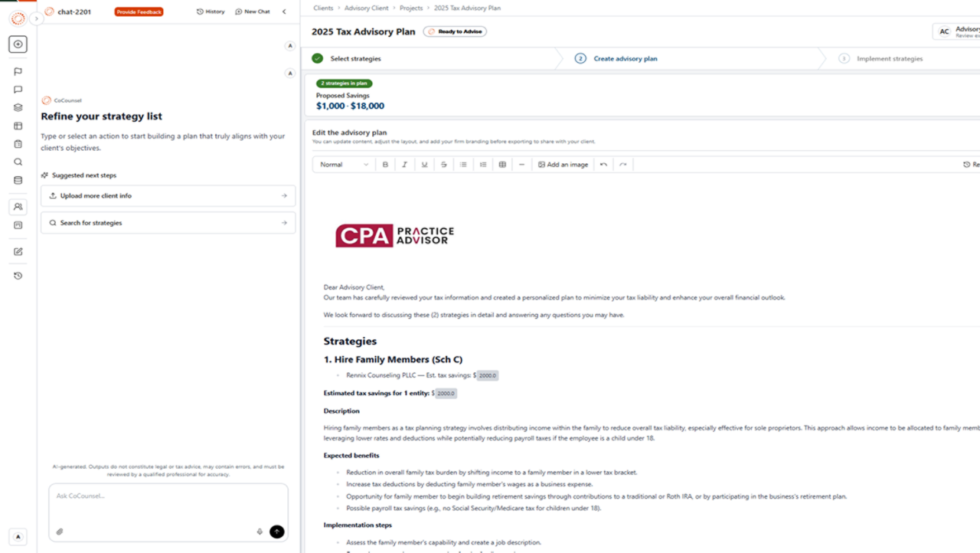
Task: Insert a table from the editor toolbar
Action: point(502,164)
